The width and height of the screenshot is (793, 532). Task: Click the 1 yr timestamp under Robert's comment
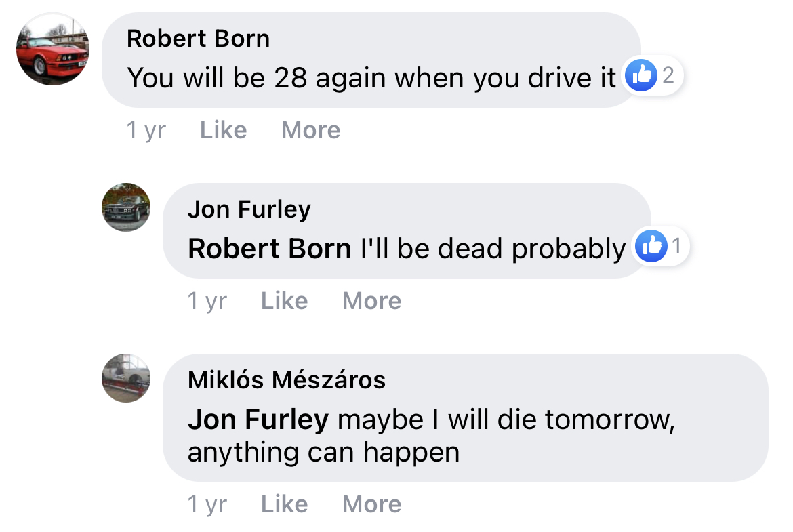(x=146, y=130)
